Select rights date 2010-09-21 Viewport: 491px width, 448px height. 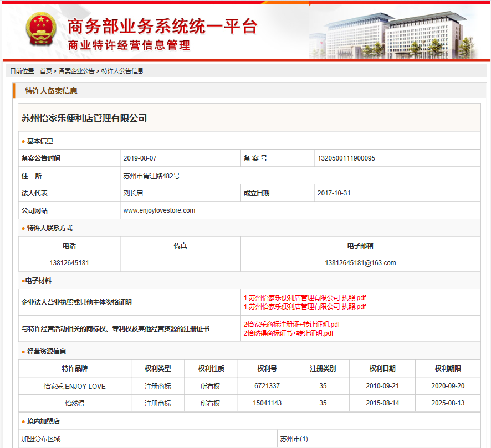[382, 386]
